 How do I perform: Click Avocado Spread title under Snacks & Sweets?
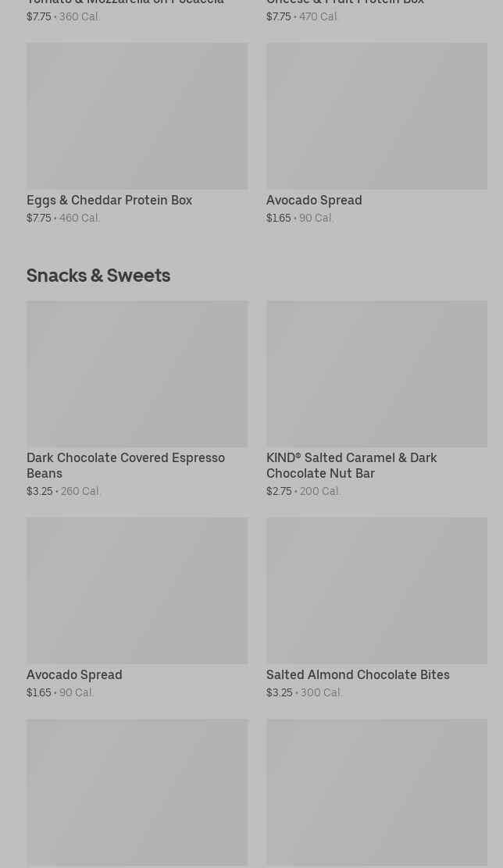tap(74, 674)
